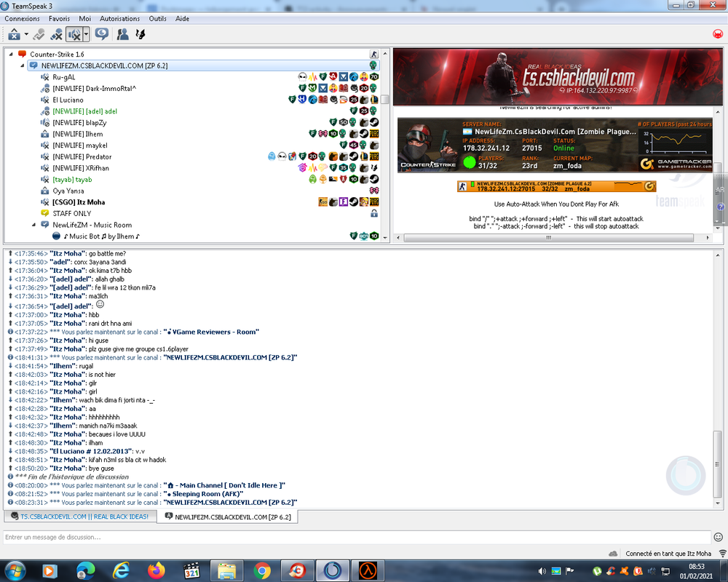The image size is (728, 582).
Task: Select user [tayab] tayab
Action: (72, 180)
